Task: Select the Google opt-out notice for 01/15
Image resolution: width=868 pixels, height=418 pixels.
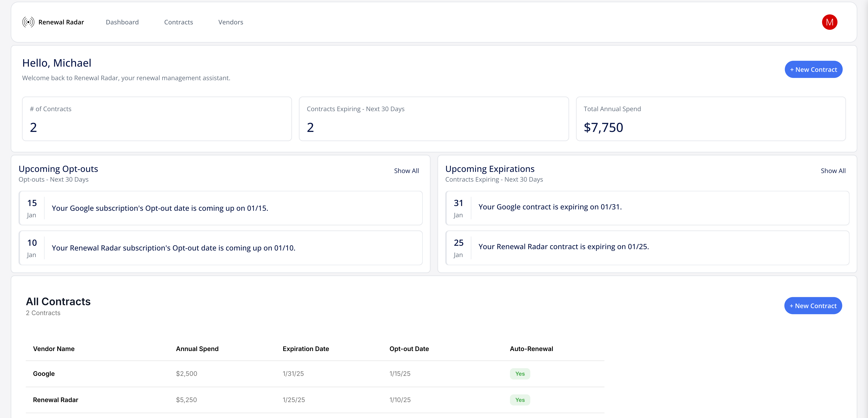Action: click(x=221, y=208)
